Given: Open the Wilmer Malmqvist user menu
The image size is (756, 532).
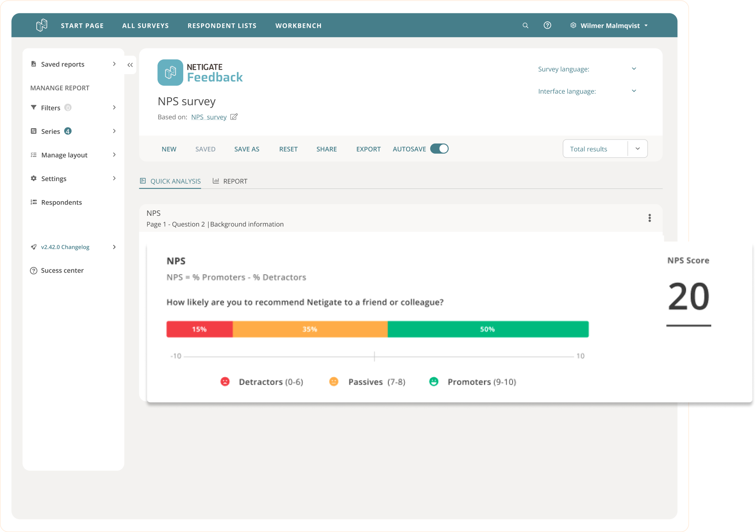Looking at the screenshot, I should (x=609, y=25).
